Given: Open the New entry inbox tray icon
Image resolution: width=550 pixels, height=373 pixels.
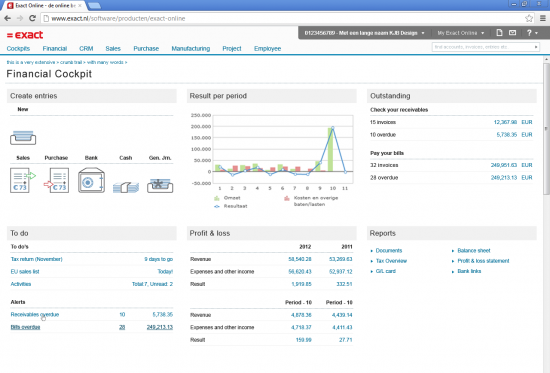Looking at the screenshot, I should (x=23, y=138).
